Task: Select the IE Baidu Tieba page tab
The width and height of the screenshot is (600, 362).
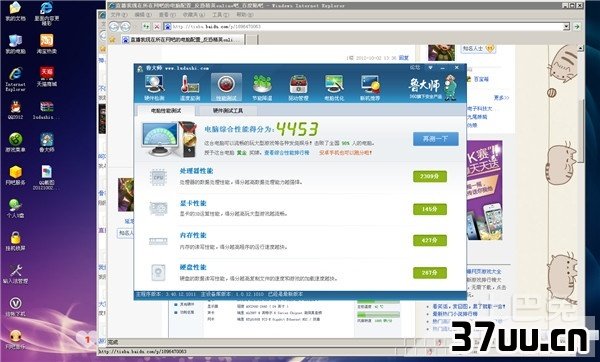Action: pos(182,39)
